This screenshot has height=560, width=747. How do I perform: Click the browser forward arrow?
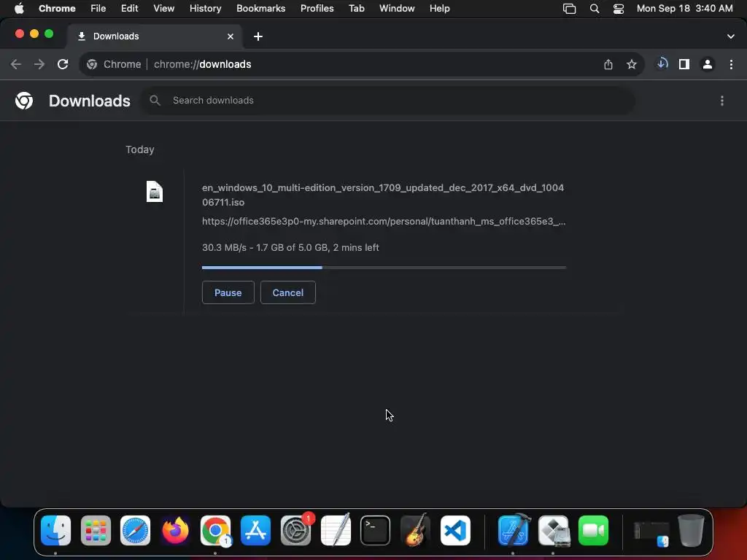(x=39, y=64)
